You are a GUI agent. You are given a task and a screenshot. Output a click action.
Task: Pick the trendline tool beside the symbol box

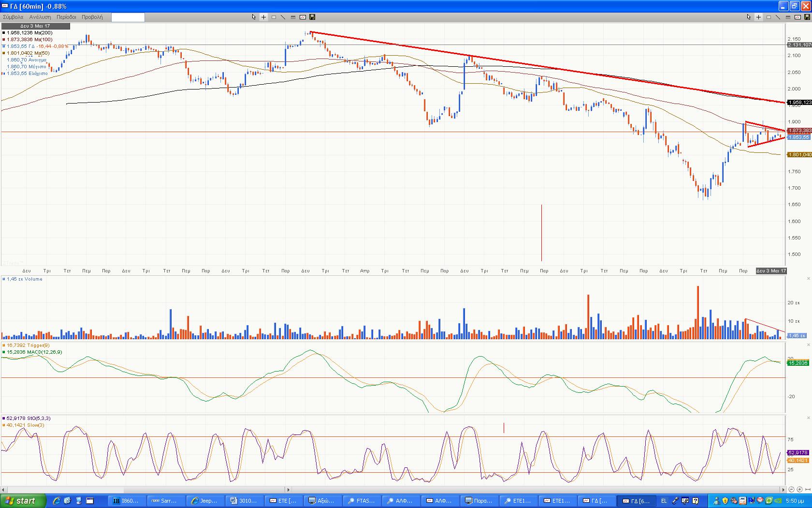283,17
